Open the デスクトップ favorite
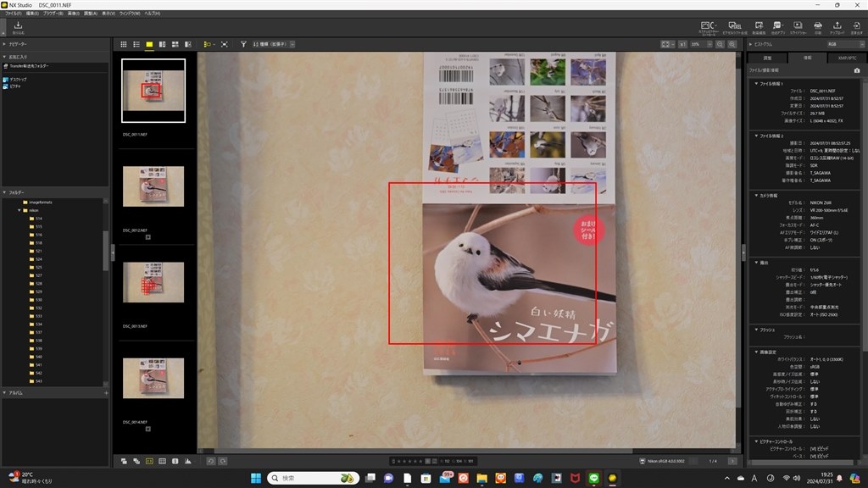 click(x=15, y=79)
